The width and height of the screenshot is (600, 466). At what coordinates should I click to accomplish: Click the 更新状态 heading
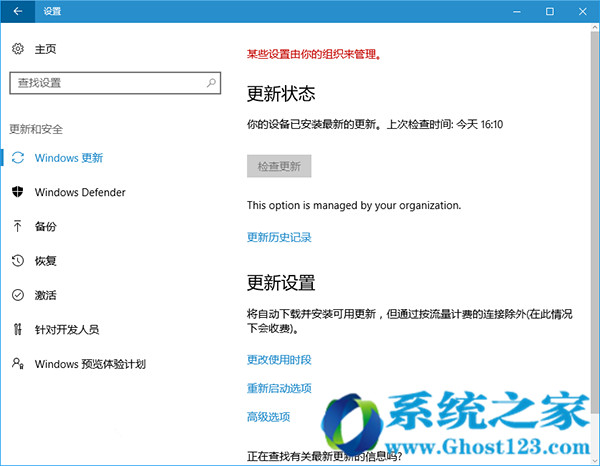tap(281, 93)
